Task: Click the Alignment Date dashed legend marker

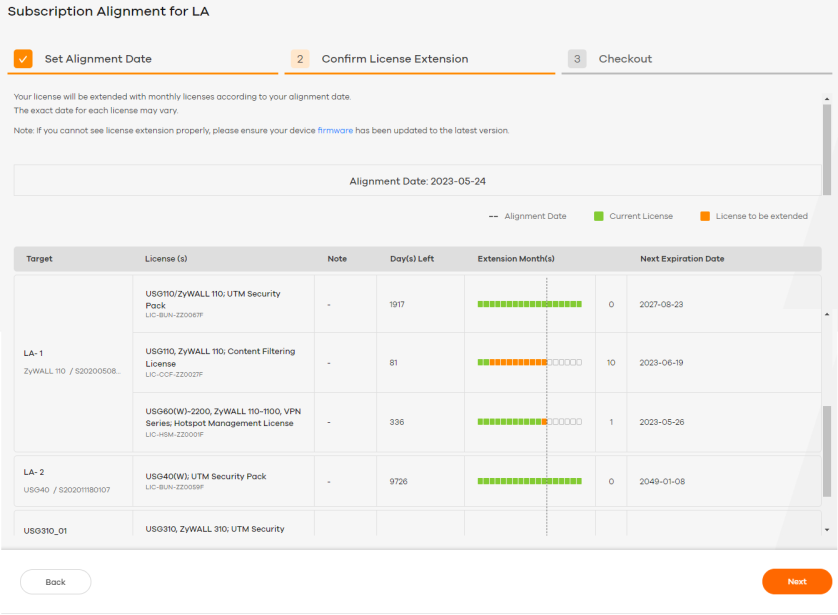Action: (493, 216)
